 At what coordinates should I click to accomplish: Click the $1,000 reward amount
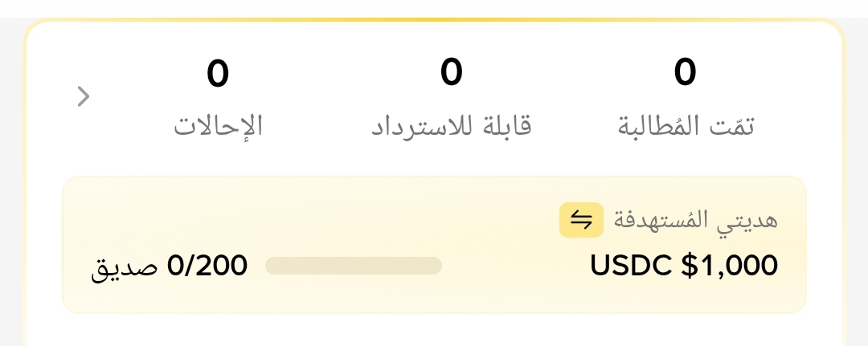click(x=729, y=266)
